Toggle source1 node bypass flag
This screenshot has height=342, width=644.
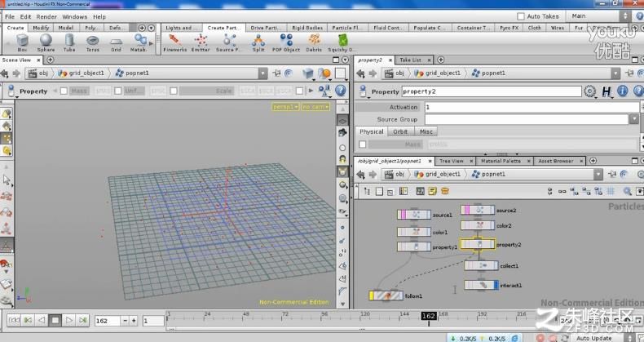pyautogui.click(x=404, y=215)
